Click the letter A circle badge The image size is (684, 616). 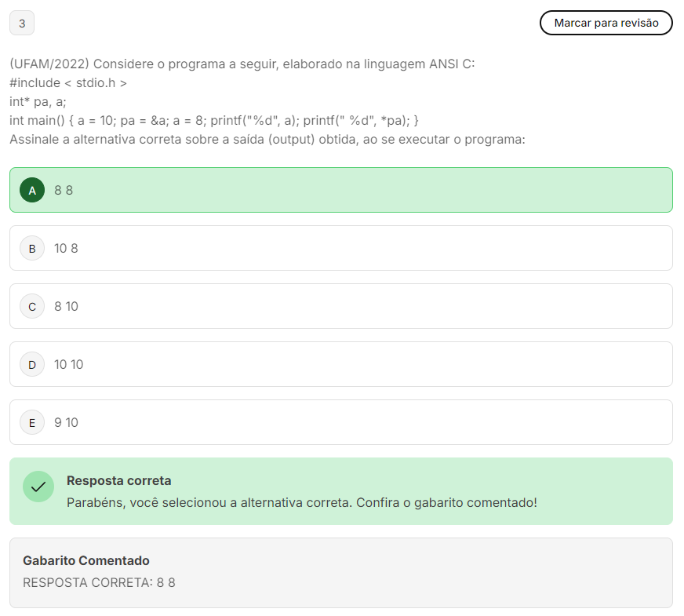click(32, 190)
